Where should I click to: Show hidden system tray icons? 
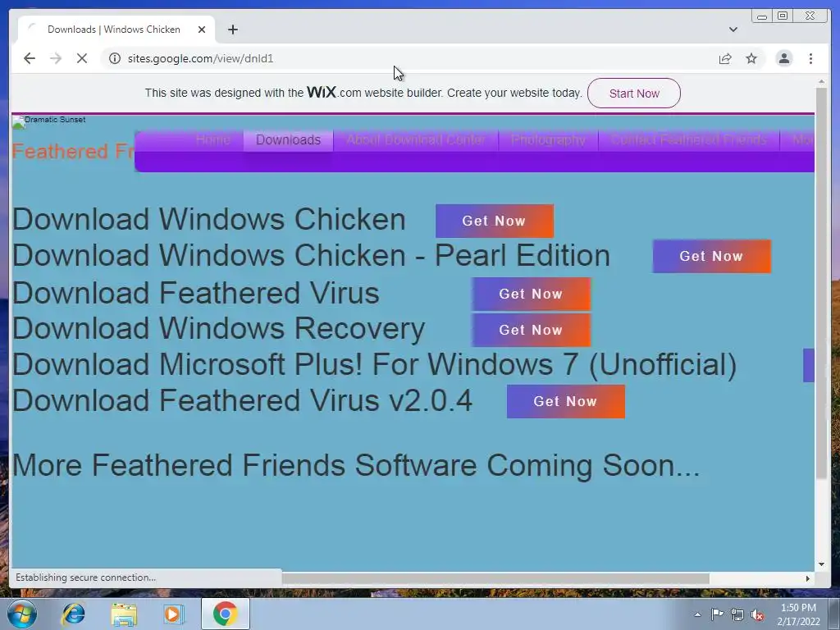click(x=697, y=614)
